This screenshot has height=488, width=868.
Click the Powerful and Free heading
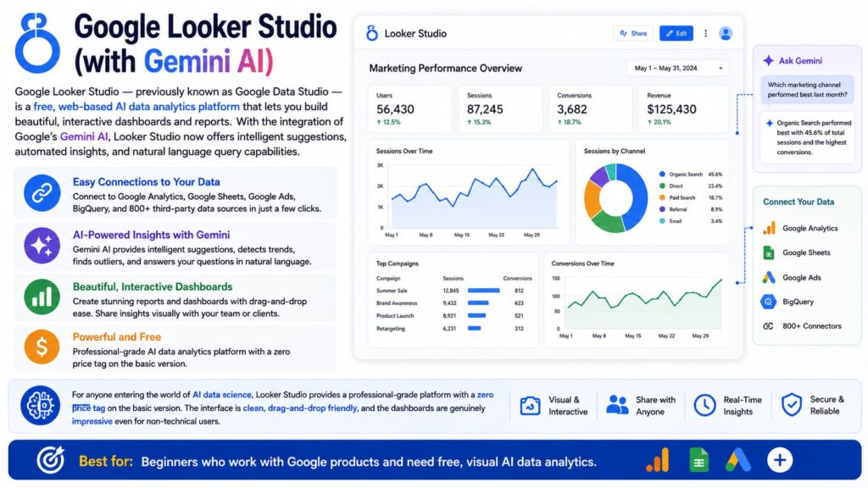tap(117, 337)
